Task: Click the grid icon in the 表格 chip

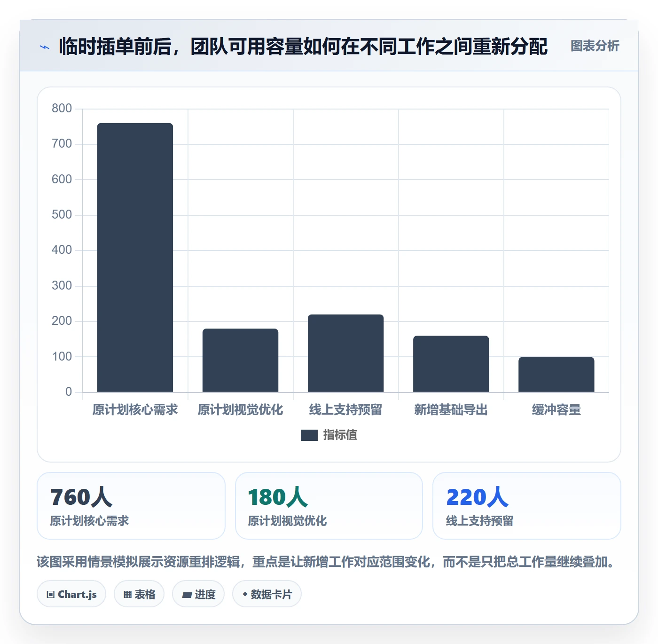Action: 127,595
